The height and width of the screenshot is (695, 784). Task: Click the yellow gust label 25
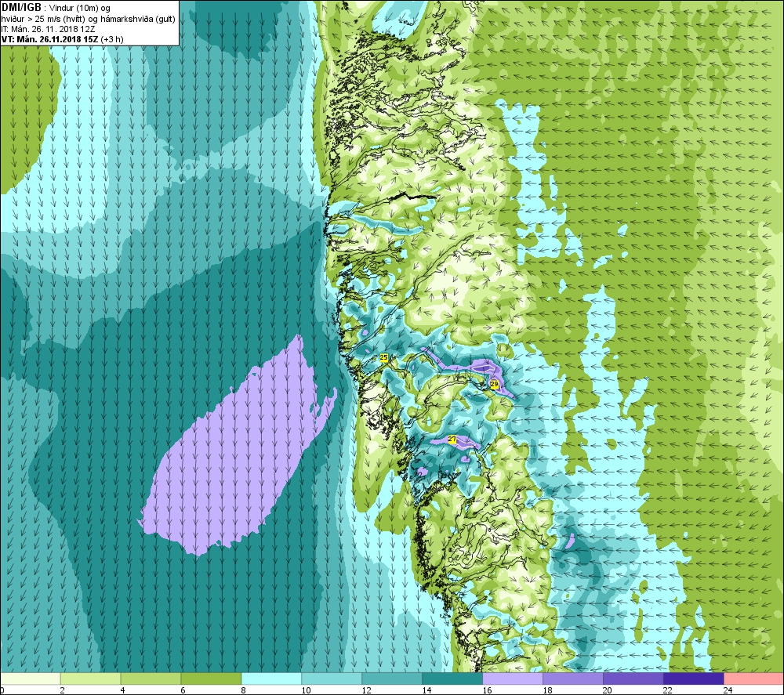click(x=383, y=357)
